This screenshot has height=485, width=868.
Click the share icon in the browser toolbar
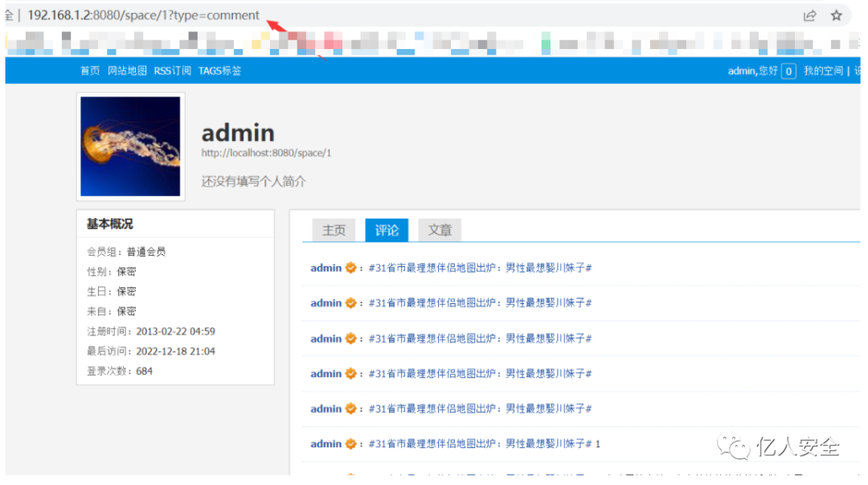click(810, 14)
